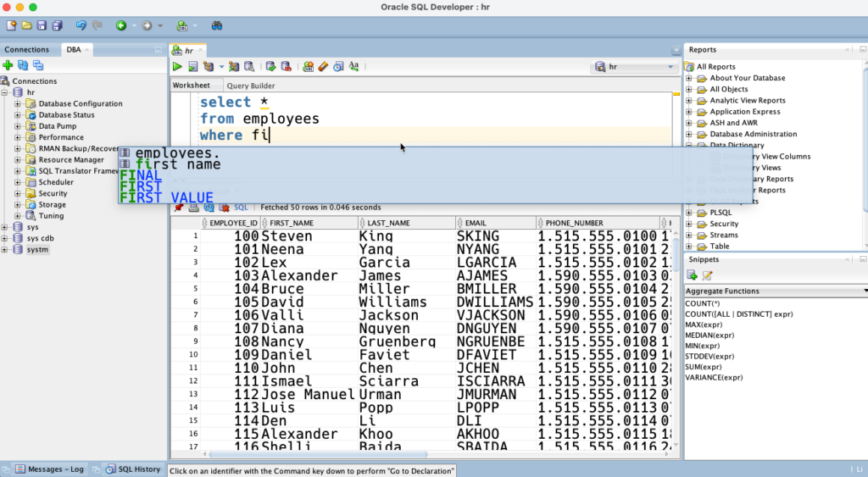Delete selected row in result grid

tap(224, 208)
